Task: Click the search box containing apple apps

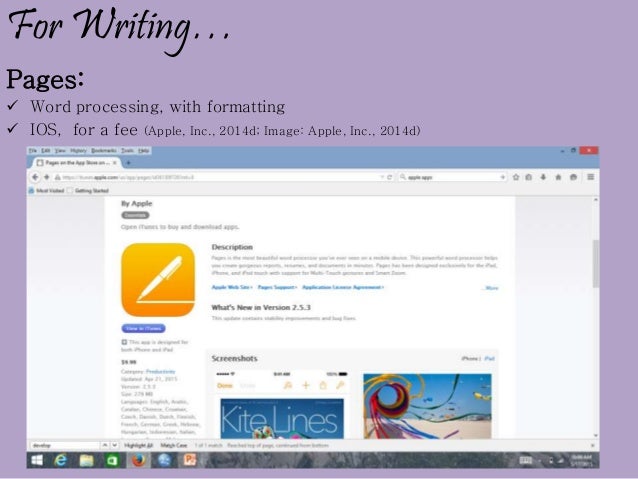Action: [x=452, y=177]
